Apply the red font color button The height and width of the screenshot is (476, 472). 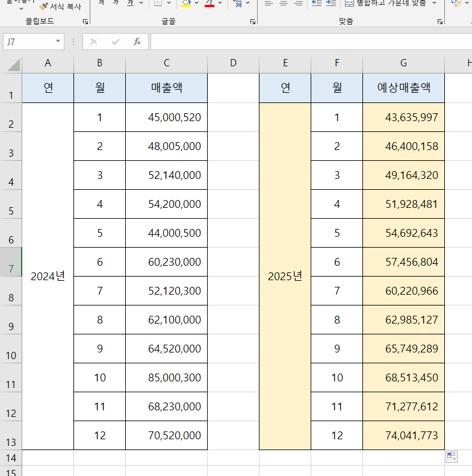(x=210, y=3)
